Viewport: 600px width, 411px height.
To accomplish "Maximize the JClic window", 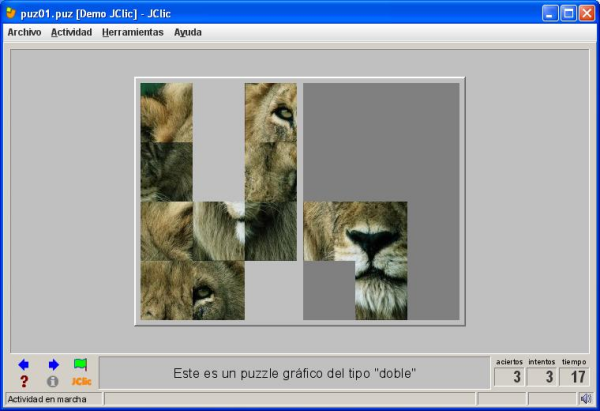I will point(568,13).
